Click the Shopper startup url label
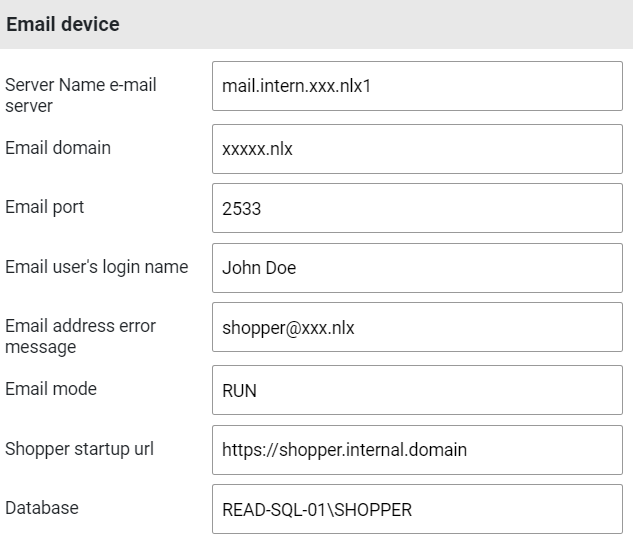633x549 pixels. tap(85, 449)
